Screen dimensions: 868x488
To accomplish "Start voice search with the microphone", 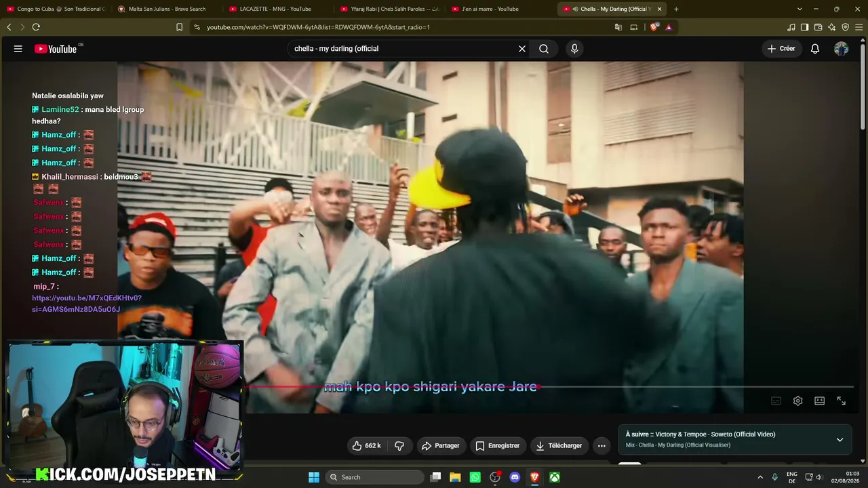I will pyautogui.click(x=574, y=49).
